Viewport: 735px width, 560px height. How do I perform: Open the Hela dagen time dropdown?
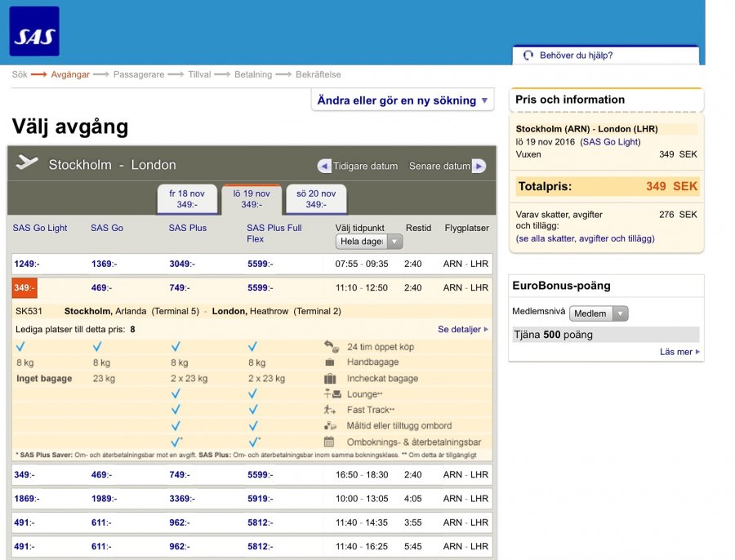coord(369,242)
